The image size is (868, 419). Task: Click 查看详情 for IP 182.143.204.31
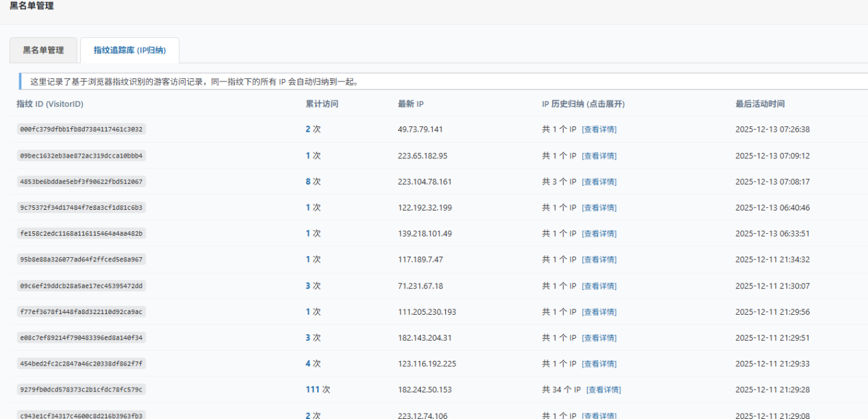pos(599,338)
